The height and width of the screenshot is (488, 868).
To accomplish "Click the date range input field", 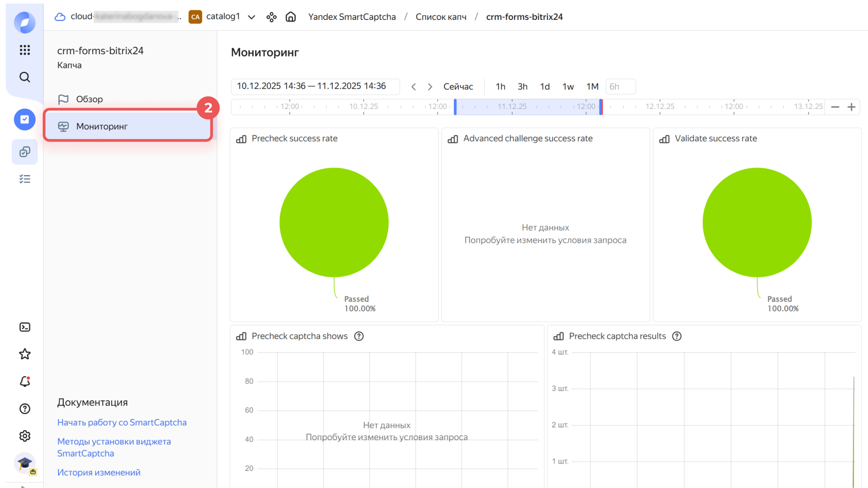I will click(x=315, y=86).
